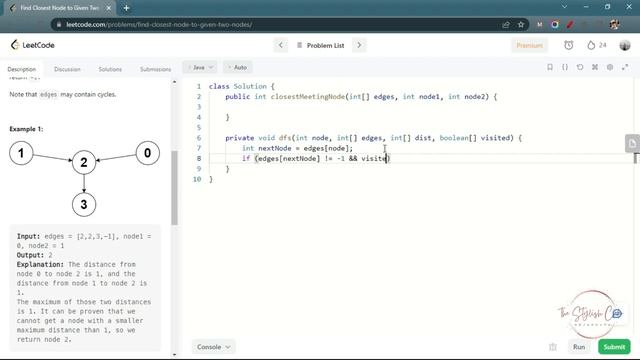640x360 pixels.
Task: Click the dfs method name on line 6
Action: (285, 138)
